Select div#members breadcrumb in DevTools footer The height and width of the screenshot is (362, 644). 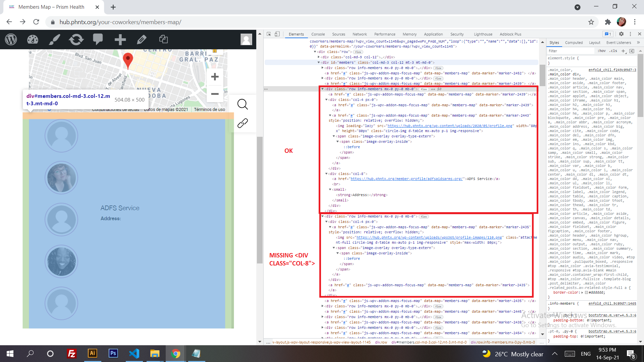pos(429,342)
